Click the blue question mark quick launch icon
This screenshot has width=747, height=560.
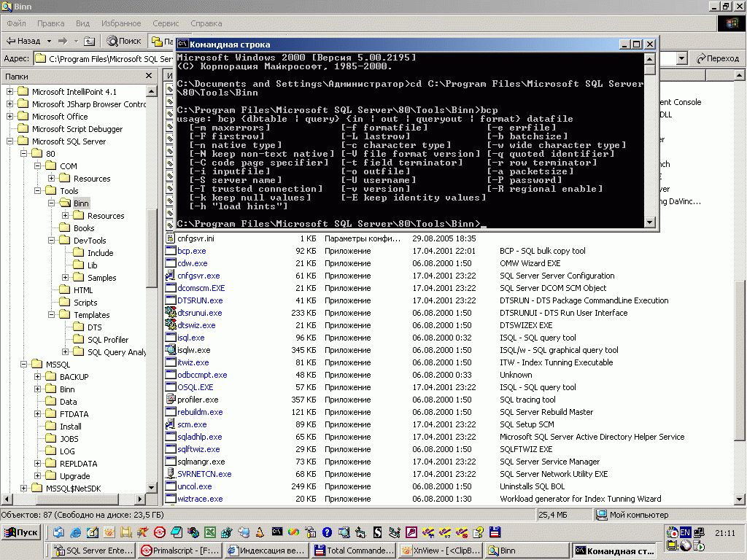[x=327, y=532]
